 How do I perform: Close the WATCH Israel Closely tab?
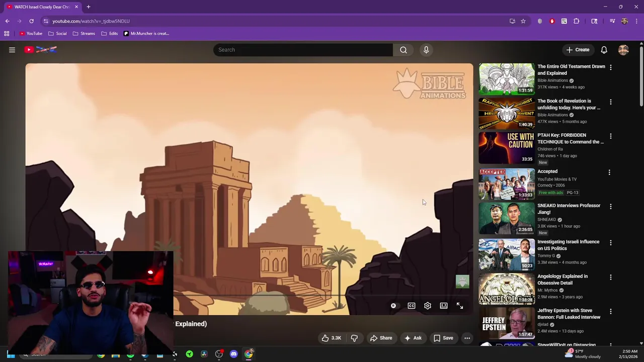click(x=76, y=7)
